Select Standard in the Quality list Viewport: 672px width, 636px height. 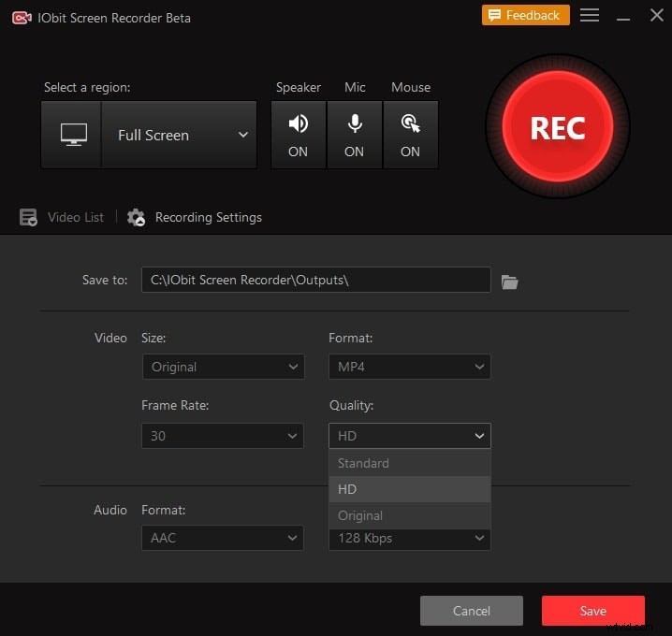coord(410,463)
